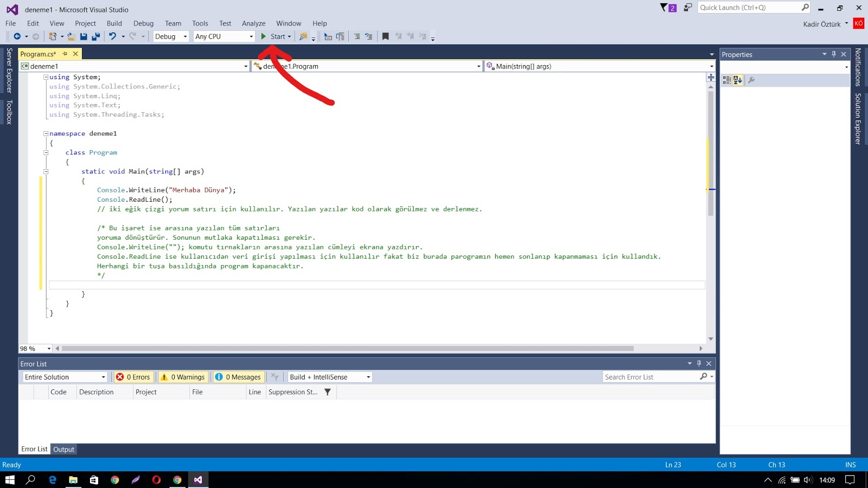
Task: Click the Visual Studio taskbar icon
Action: tap(198, 480)
